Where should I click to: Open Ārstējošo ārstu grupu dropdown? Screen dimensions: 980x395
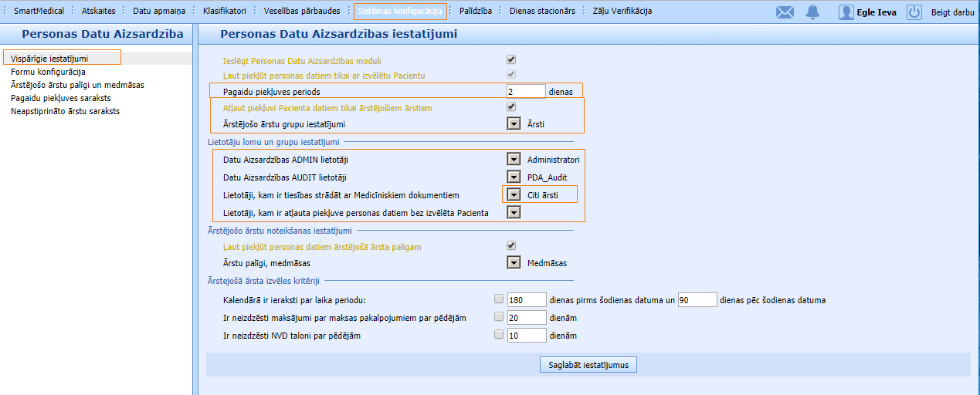pyautogui.click(x=514, y=123)
